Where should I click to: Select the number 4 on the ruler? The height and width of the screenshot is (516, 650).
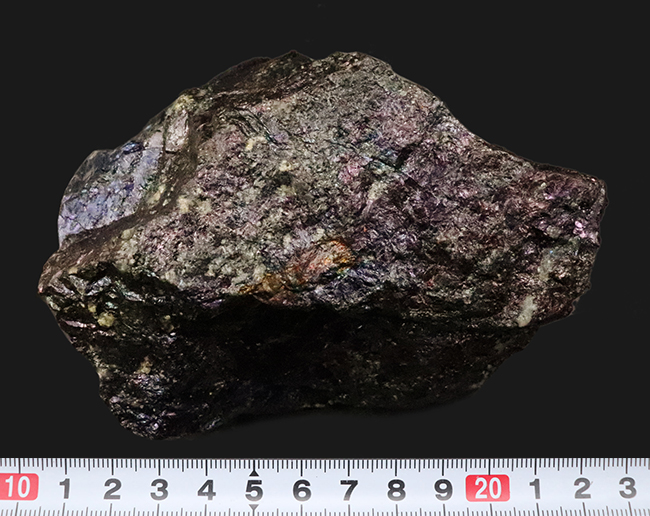click(x=206, y=489)
